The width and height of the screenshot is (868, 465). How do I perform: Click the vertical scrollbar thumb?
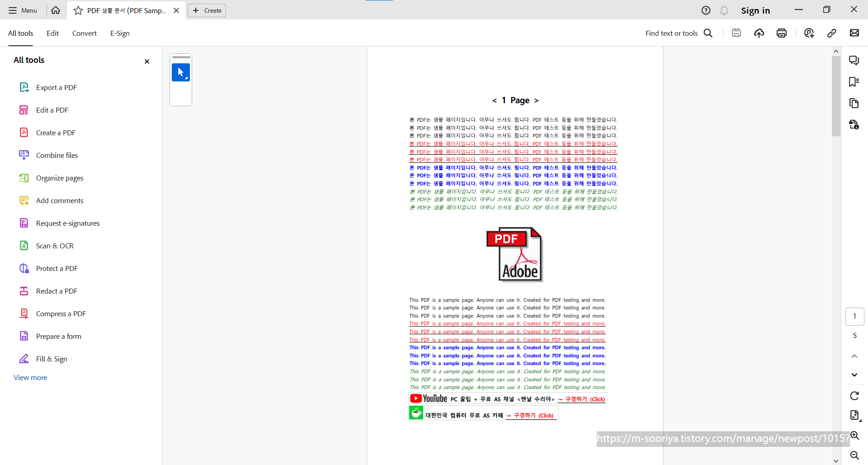[x=836, y=96]
